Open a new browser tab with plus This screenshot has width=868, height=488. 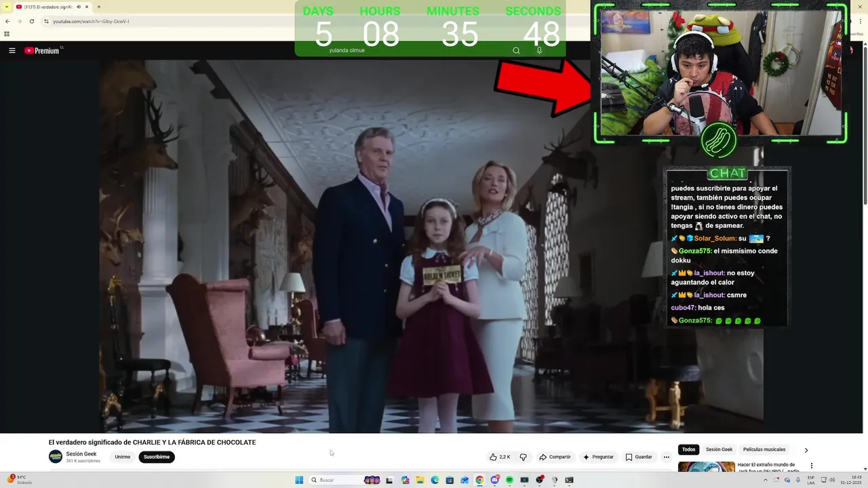point(99,7)
